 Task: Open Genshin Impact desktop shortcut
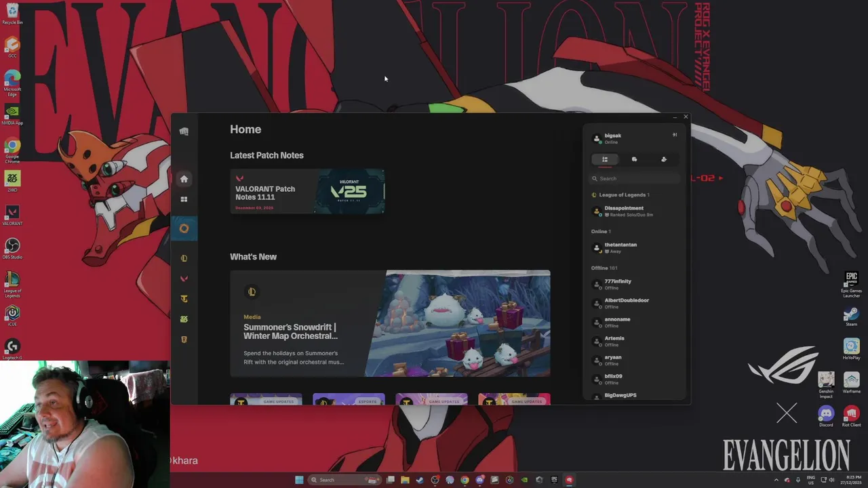tap(826, 385)
